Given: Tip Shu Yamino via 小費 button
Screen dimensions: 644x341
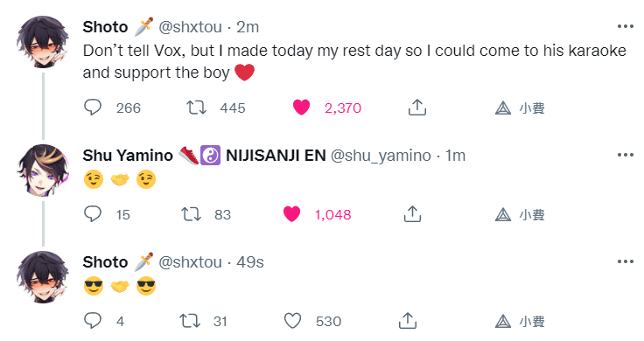Looking at the screenshot, I should (520, 214).
